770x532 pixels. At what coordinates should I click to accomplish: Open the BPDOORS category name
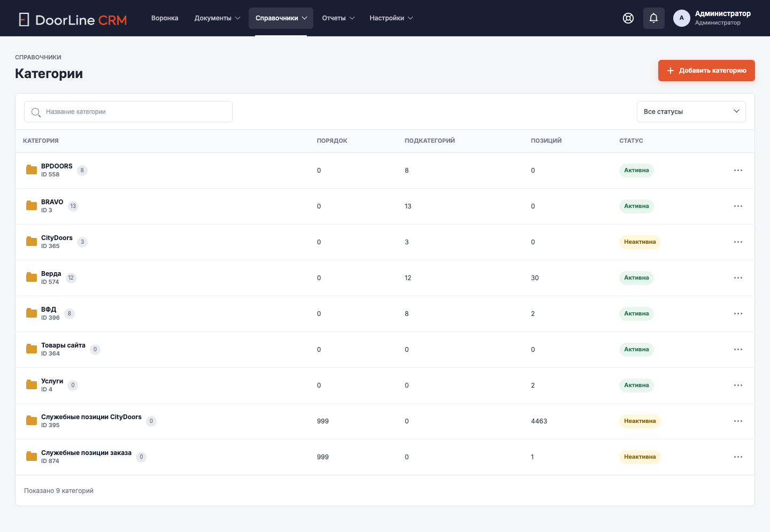pyautogui.click(x=57, y=166)
